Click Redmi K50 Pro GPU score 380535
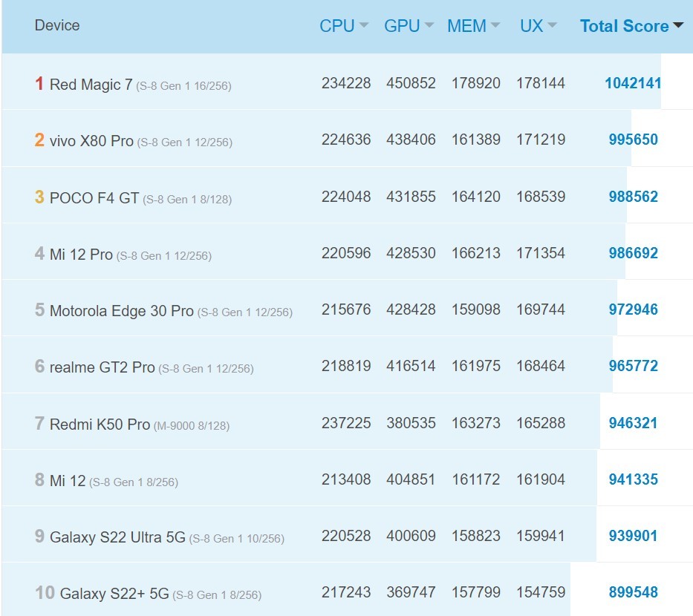693x616 pixels. 411,423
